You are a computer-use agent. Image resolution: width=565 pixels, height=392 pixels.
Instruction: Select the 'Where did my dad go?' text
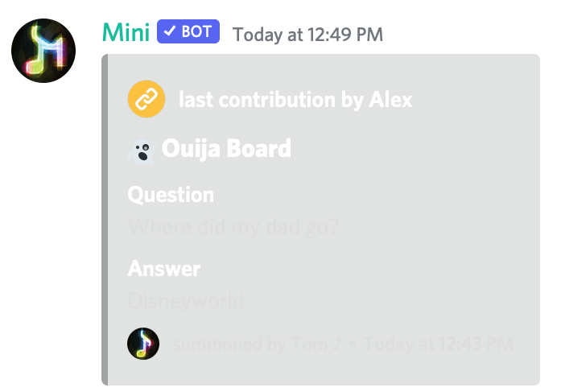(233, 227)
